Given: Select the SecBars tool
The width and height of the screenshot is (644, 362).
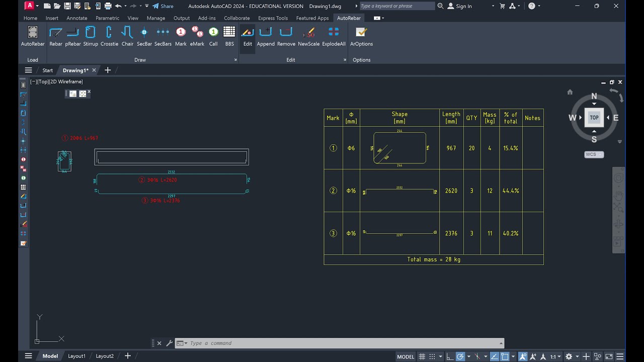Looking at the screenshot, I should (x=163, y=37).
